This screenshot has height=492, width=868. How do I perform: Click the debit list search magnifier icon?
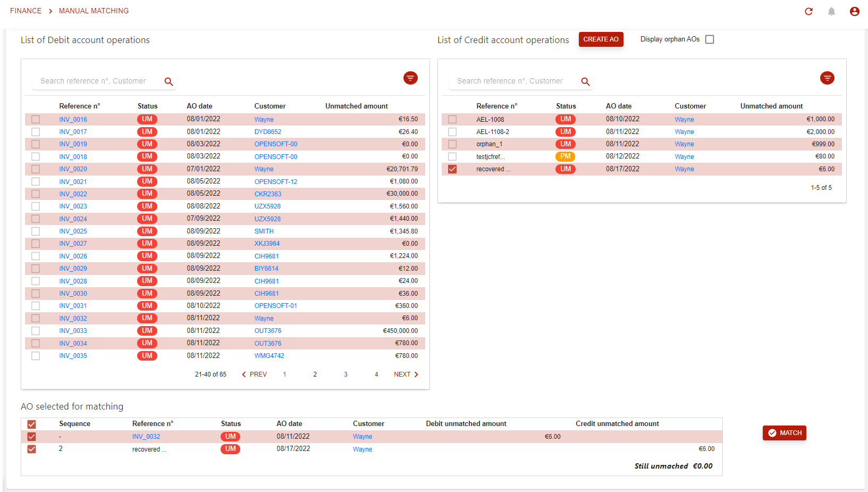[x=168, y=81]
